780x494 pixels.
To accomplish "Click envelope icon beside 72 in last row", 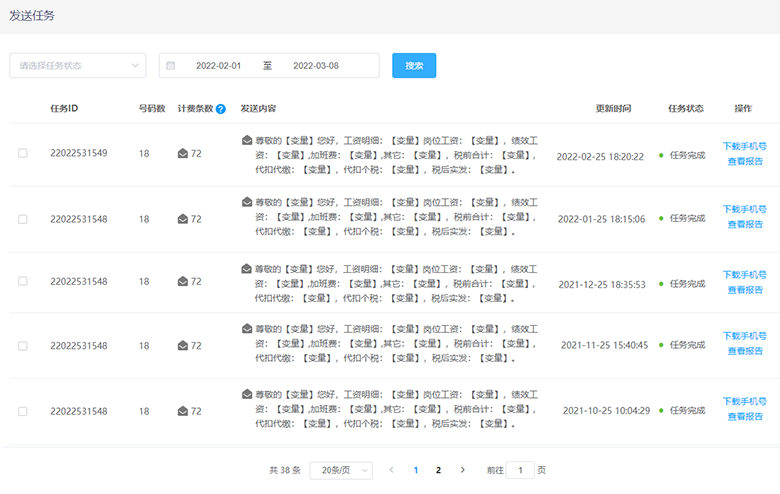I will click(182, 411).
